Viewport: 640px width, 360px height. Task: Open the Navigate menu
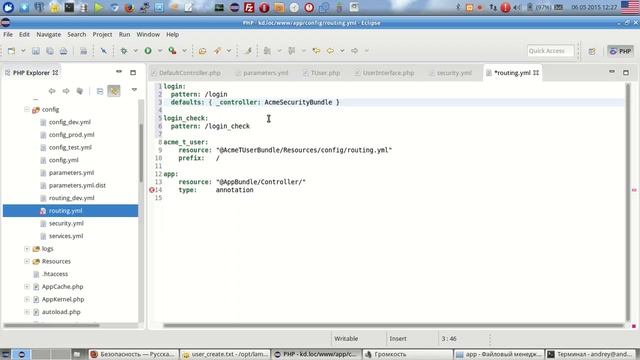point(49,35)
